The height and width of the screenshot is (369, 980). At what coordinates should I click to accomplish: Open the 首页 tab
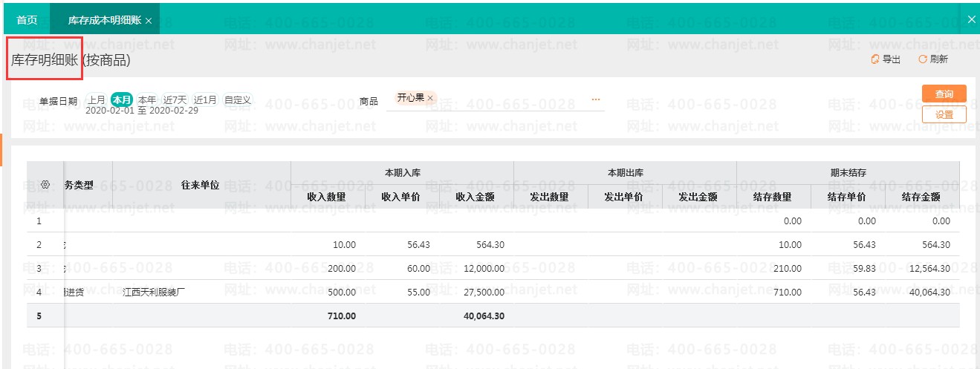point(27,20)
